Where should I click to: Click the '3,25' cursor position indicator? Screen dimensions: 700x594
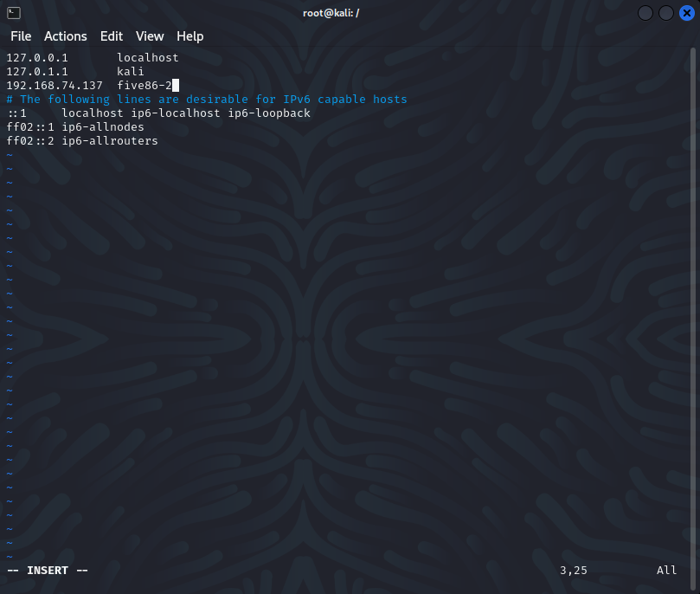click(574, 571)
